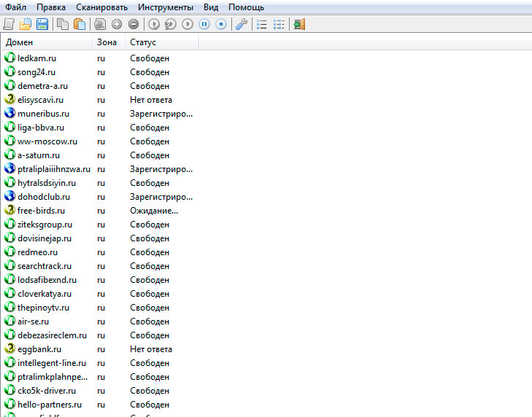
Task: Pause the scan with blue pause button
Action: (x=204, y=24)
